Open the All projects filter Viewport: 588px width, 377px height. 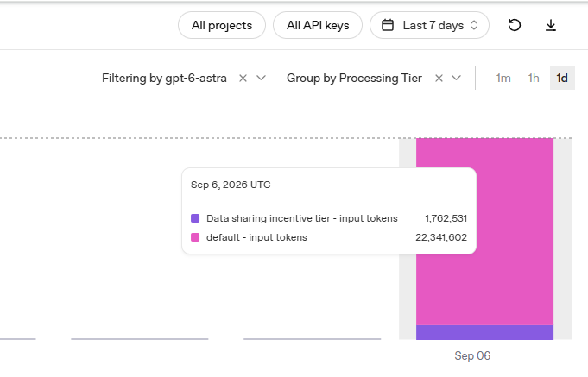click(222, 25)
